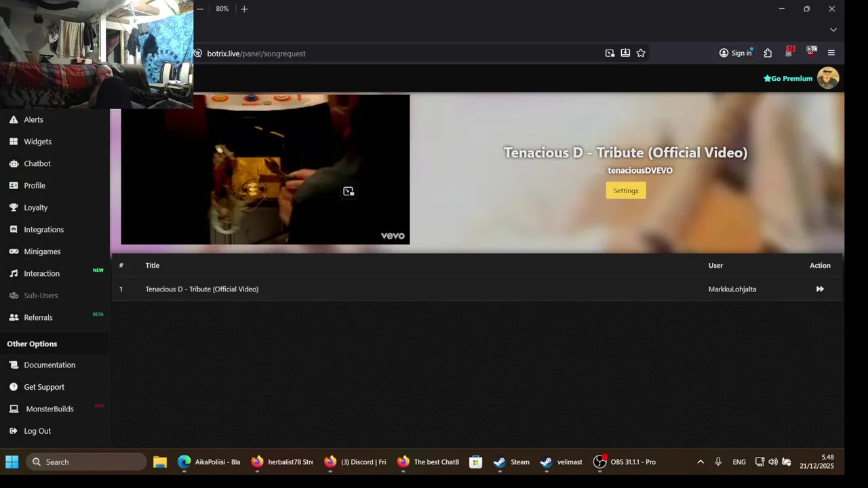This screenshot has height=488, width=868.
Task: Switch to The best ChatB Firefox taskbar window
Action: (428, 462)
